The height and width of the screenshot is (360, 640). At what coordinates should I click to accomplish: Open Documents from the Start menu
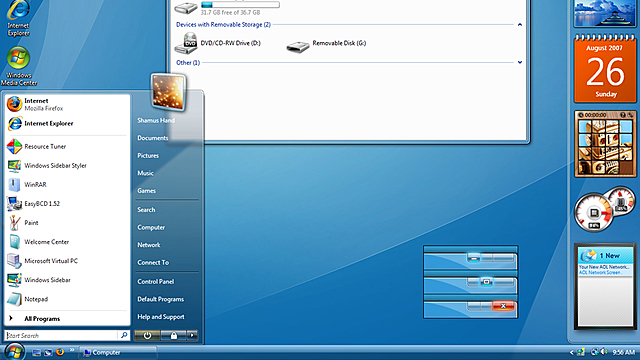click(153, 138)
